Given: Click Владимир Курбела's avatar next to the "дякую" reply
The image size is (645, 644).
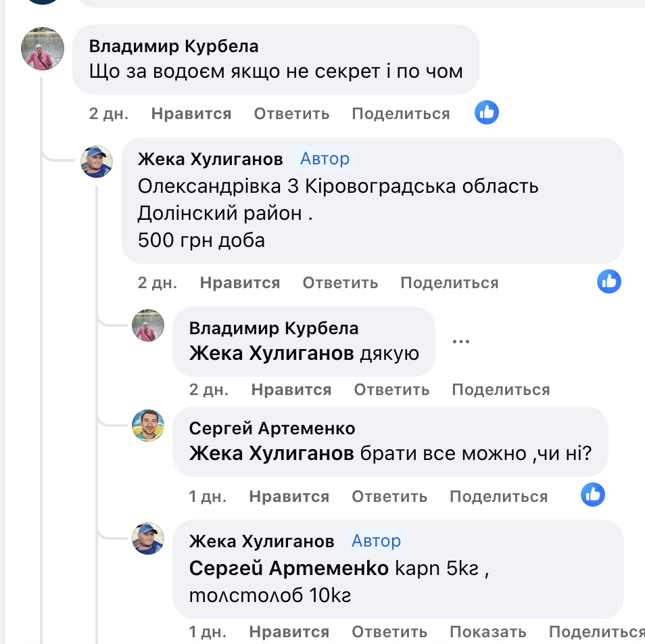Looking at the screenshot, I should coord(147,325).
